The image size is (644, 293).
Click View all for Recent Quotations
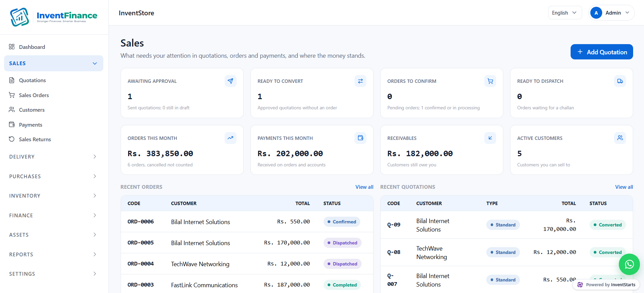pyautogui.click(x=624, y=187)
